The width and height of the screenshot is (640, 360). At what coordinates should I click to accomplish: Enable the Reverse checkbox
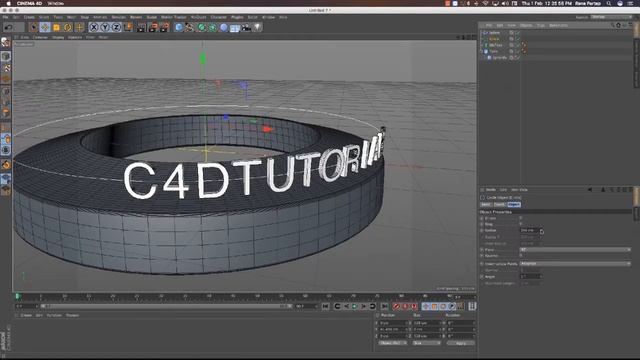click(x=521, y=256)
